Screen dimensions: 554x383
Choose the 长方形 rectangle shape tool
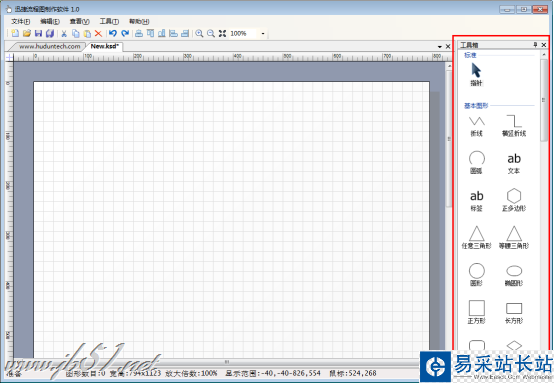tap(514, 313)
